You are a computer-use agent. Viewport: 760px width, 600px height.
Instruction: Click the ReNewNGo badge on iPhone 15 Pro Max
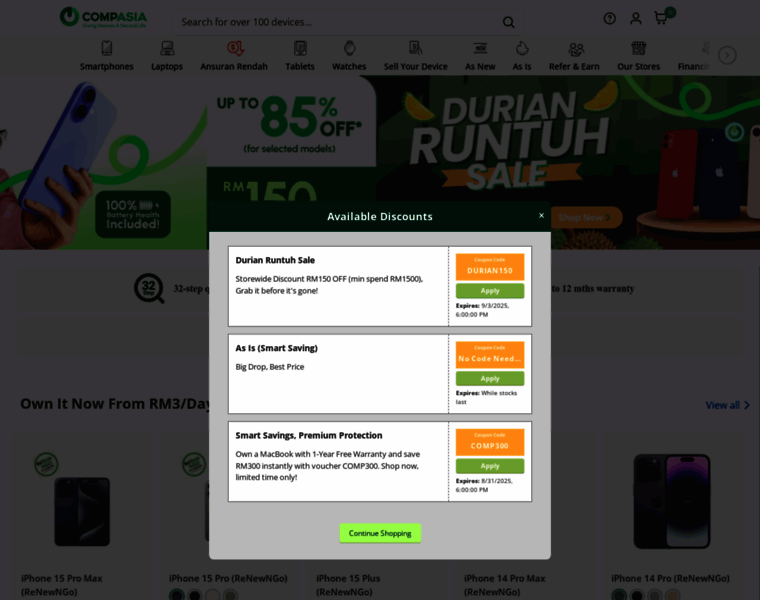click(46, 464)
